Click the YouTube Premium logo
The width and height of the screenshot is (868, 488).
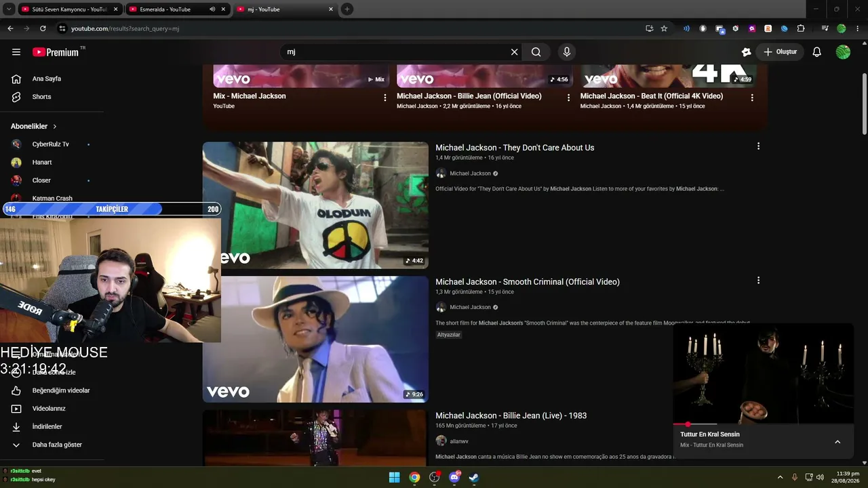point(56,52)
